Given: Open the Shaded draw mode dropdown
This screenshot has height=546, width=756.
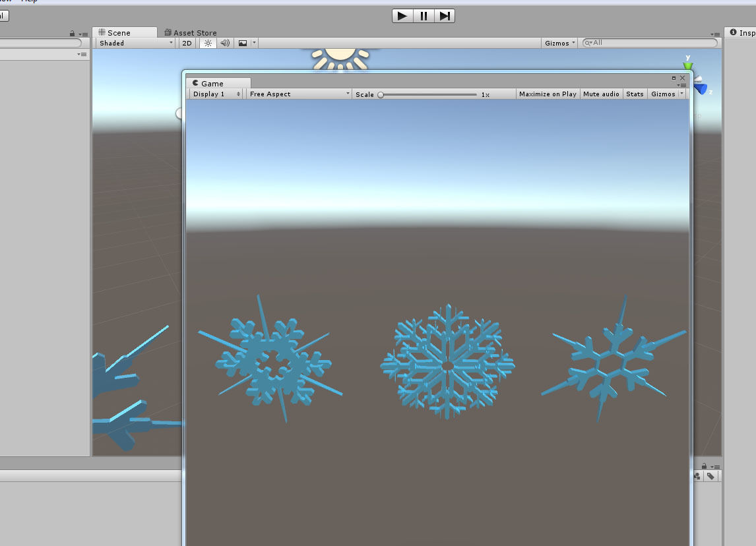Looking at the screenshot, I should click(136, 43).
